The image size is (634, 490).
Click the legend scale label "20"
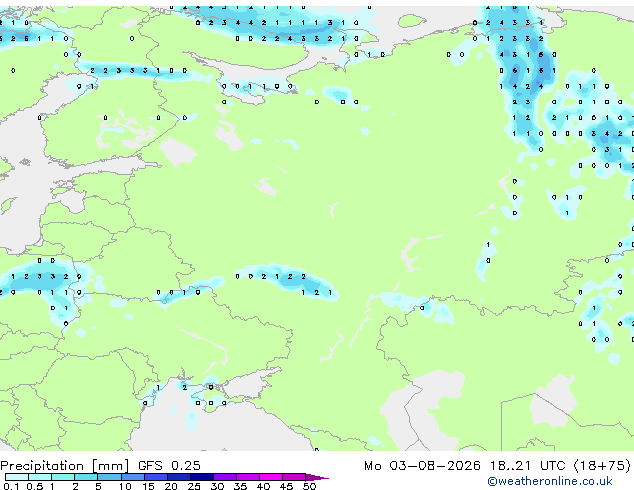pyautogui.click(x=171, y=486)
